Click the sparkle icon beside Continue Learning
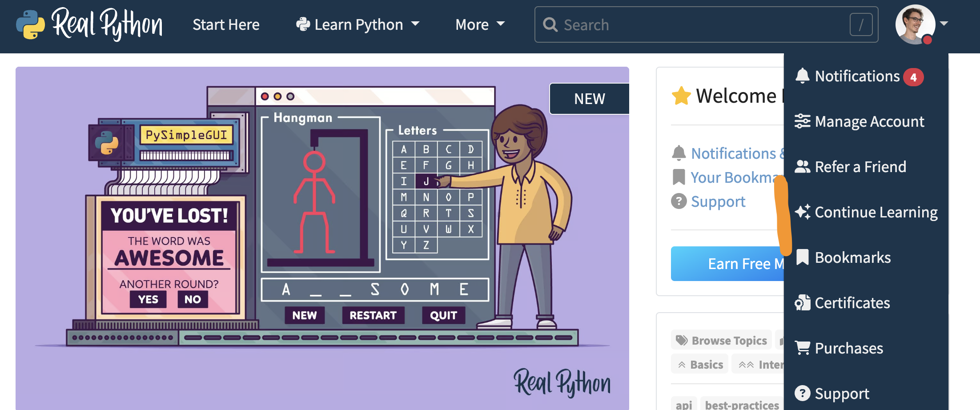The width and height of the screenshot is (980, 410). [x=802, y=212]
